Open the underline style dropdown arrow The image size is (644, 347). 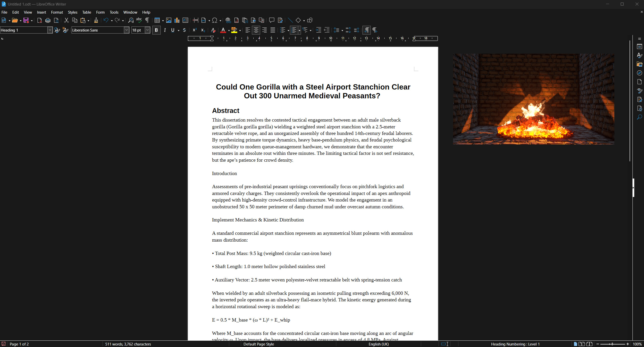point(179,31)
